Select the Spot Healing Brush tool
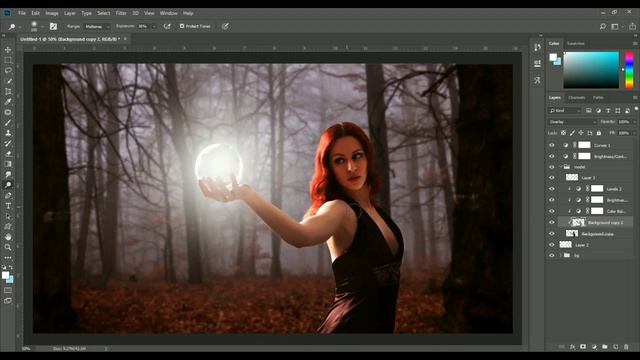 8,112
